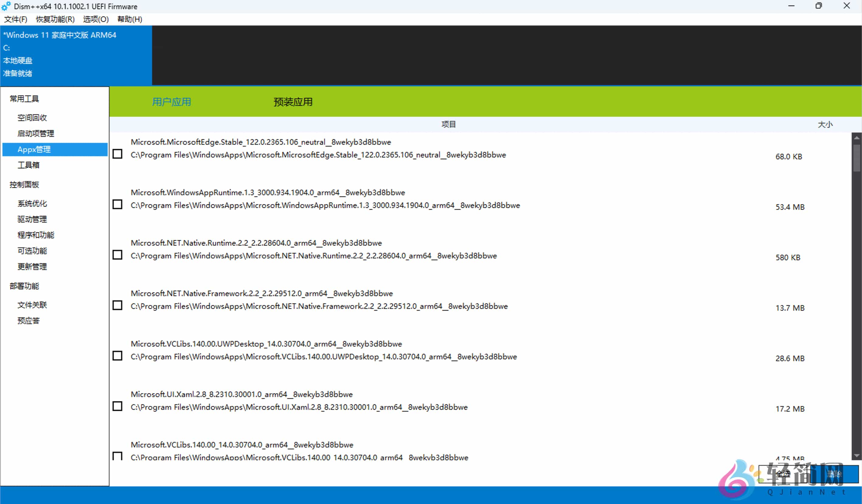Click the 580 KB size value

coord(788,257)
